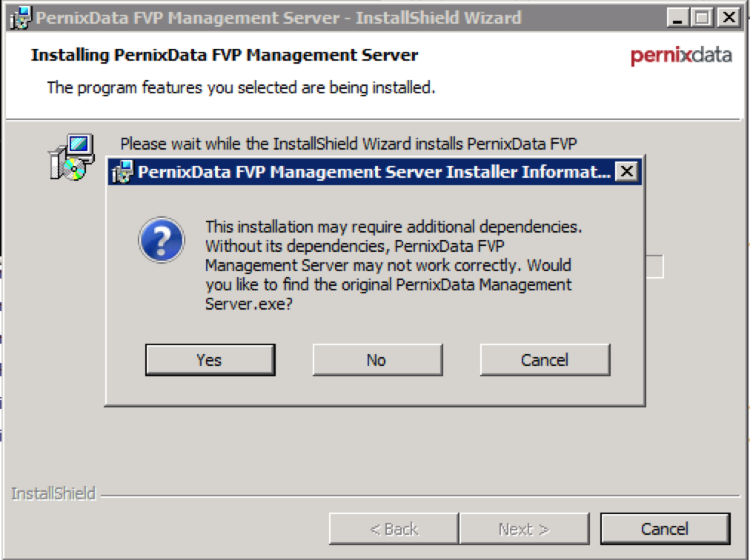This screenshot has height=560, width=750.
Task: Click the InstallShield label at the bottom
Action: (x=53, y=493)
